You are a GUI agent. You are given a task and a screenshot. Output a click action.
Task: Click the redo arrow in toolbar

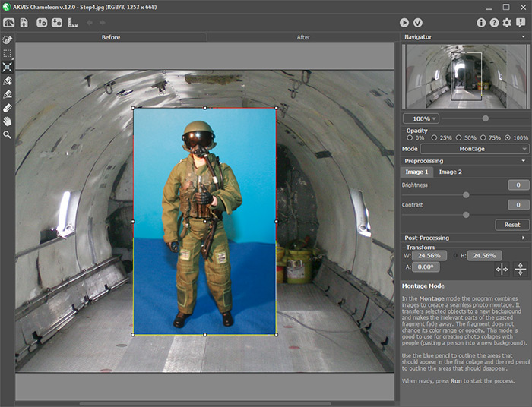tap(102, 23)
